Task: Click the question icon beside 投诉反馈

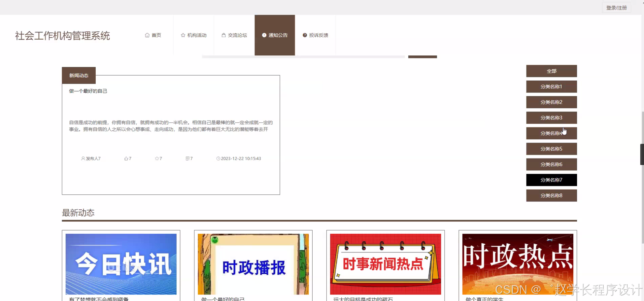Action: pyautogui.click(x=305, y=35)
